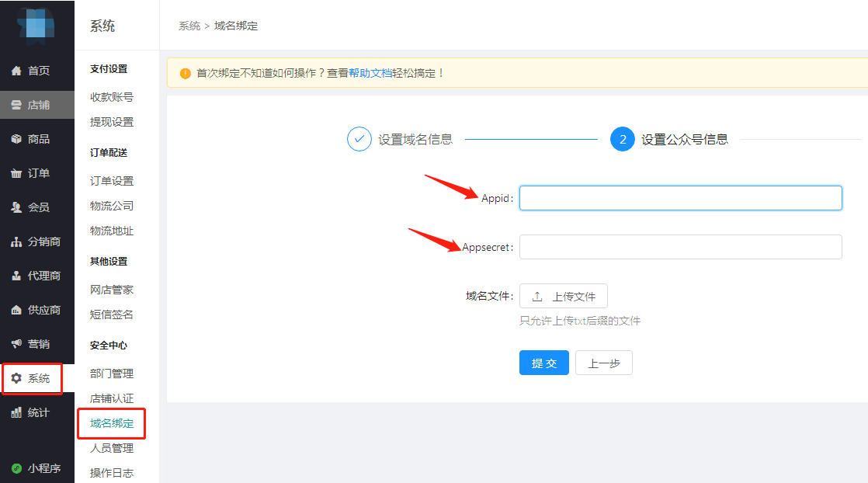Click the green 小程序 icon

click(16, 468)
